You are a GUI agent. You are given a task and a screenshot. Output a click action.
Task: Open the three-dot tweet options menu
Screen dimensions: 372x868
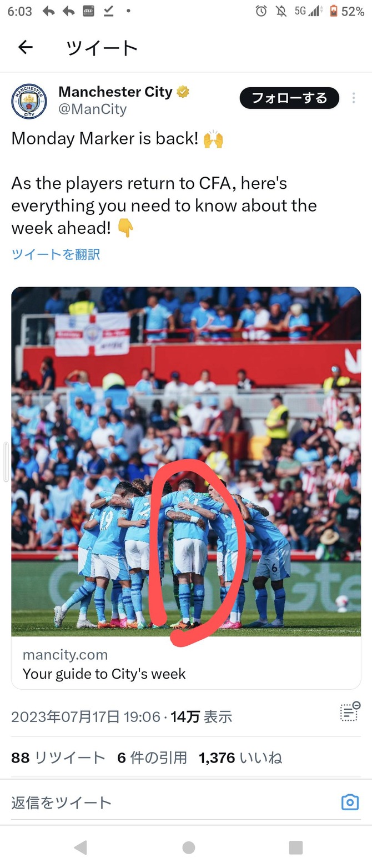tap(354, 98)
